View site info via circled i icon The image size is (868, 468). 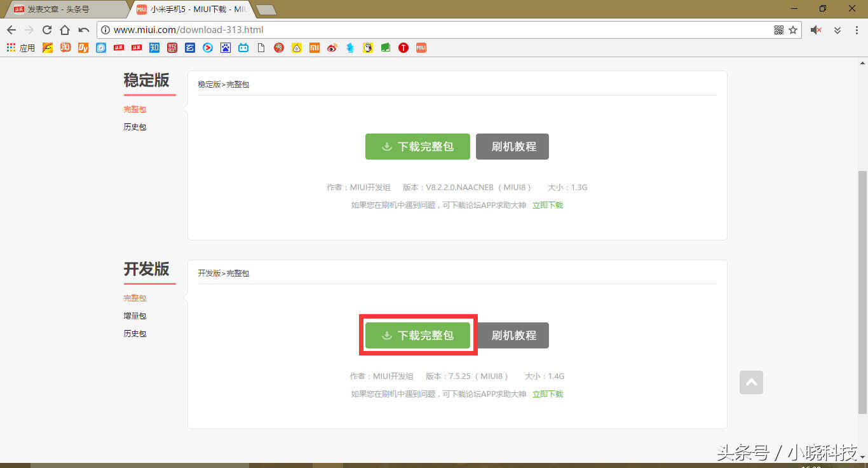[106, 30]
